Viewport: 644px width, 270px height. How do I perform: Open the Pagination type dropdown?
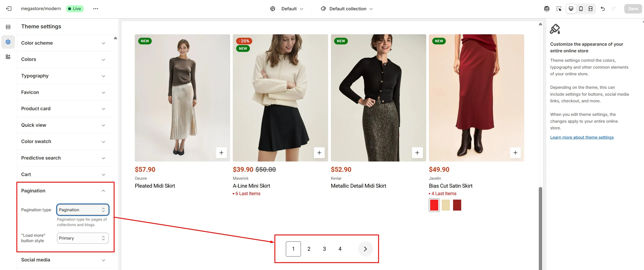83,210
